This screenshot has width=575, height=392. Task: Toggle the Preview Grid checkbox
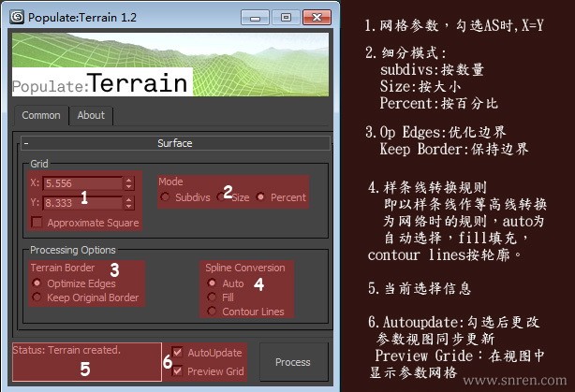click(178, 370)
